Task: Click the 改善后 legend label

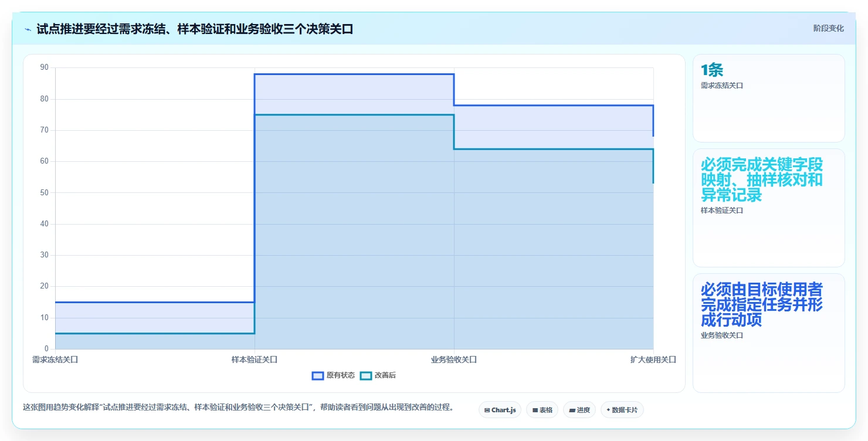Action: [x=385, y=375]
